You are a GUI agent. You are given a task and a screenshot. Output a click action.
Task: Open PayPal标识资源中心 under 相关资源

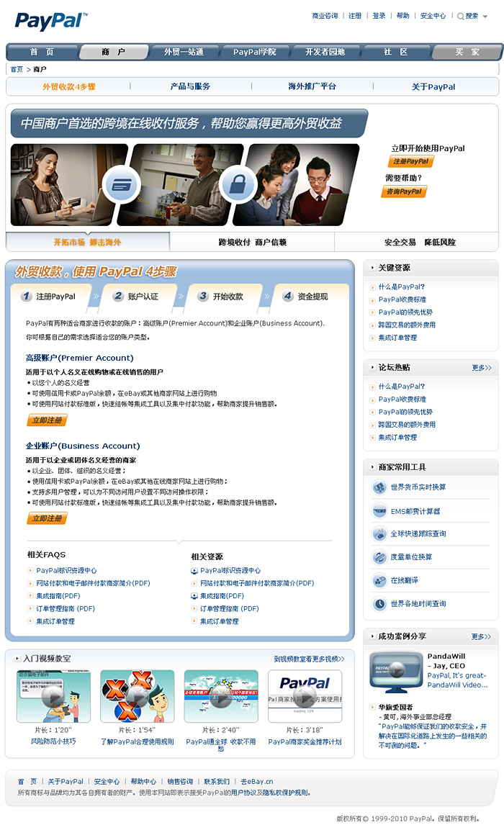tap(231, 571)
